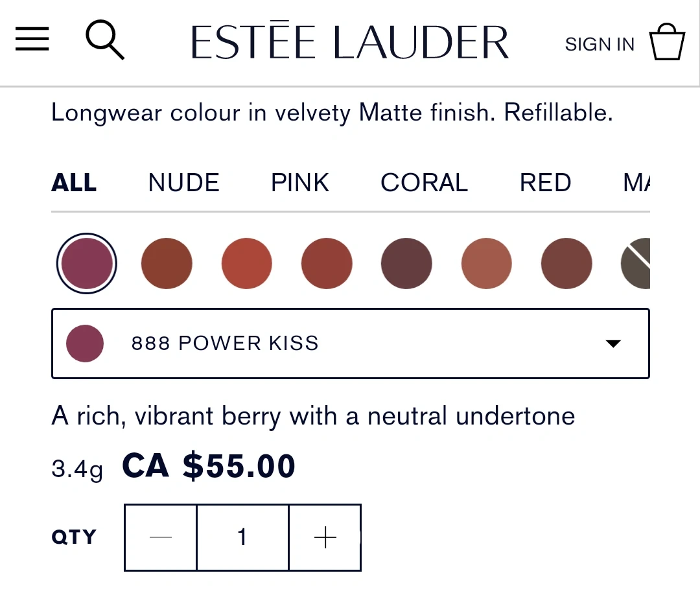Expand the 888 Power Kiss shade dropdown
This screenshot has height=595, width=700.
point(350,344)
